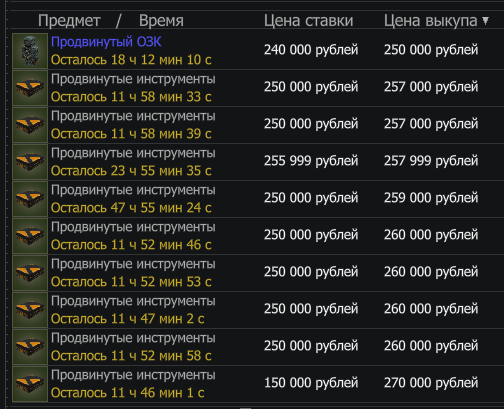This screenshot has height=409, width=504.
Task: Click bid price 150 000 рублей
Action: (311, 383)
